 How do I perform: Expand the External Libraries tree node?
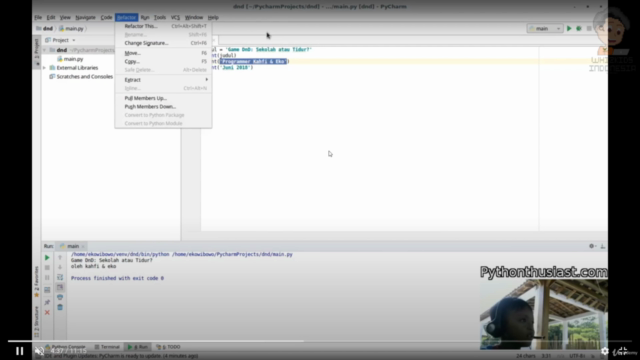pos(44,68)
